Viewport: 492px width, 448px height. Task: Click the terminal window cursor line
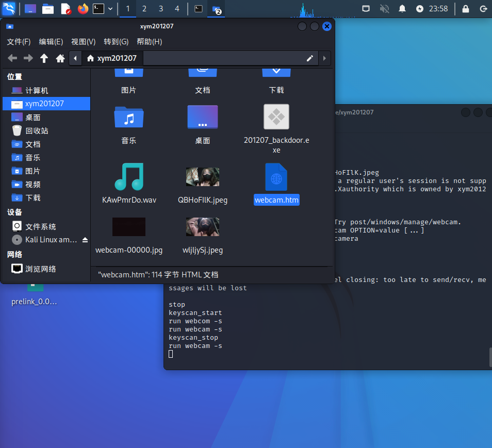(171, 354)
